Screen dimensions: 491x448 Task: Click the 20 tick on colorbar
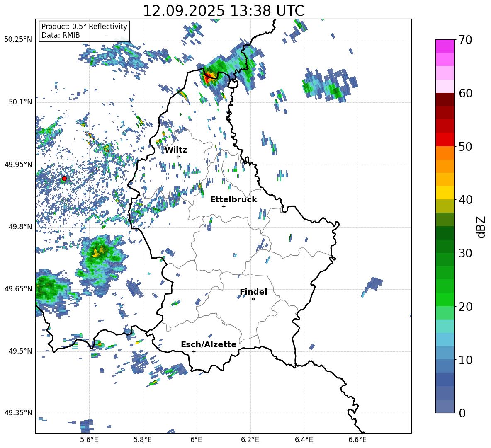465,307
